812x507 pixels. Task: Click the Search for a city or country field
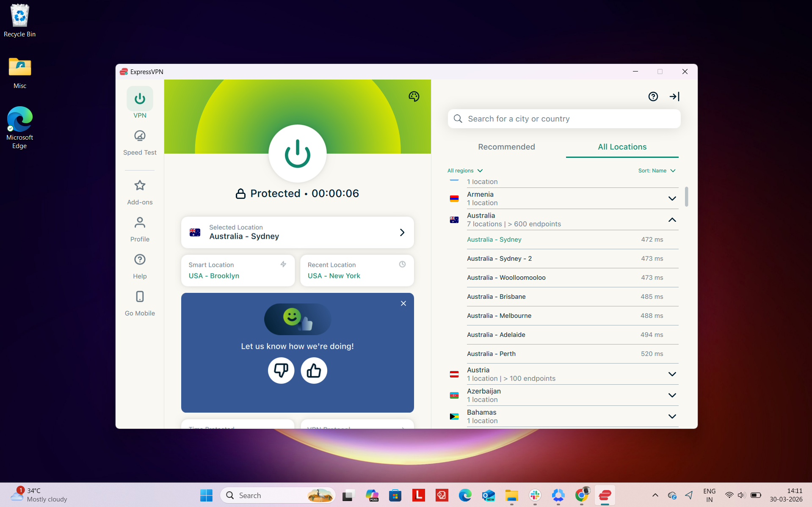coord(563,119)
